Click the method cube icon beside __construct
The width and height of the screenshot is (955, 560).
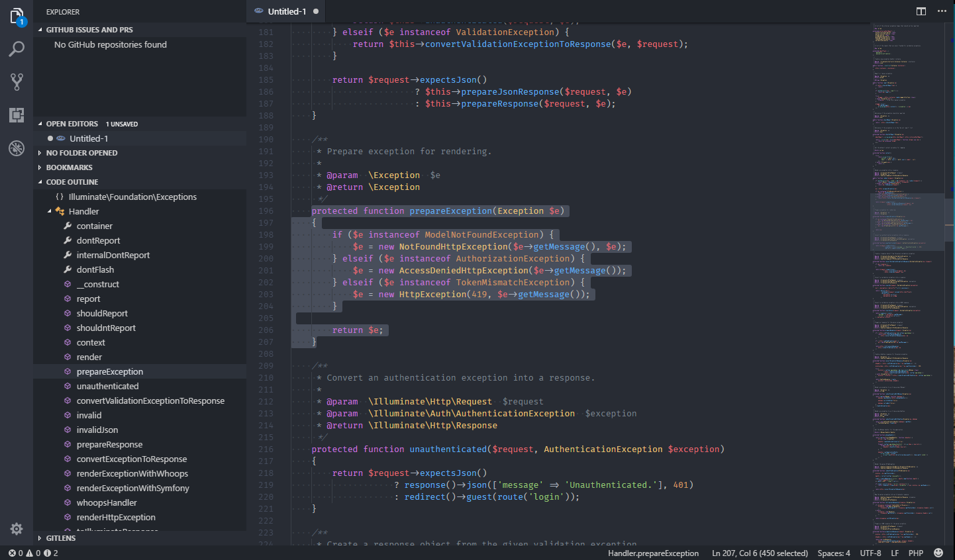[68, 284]
